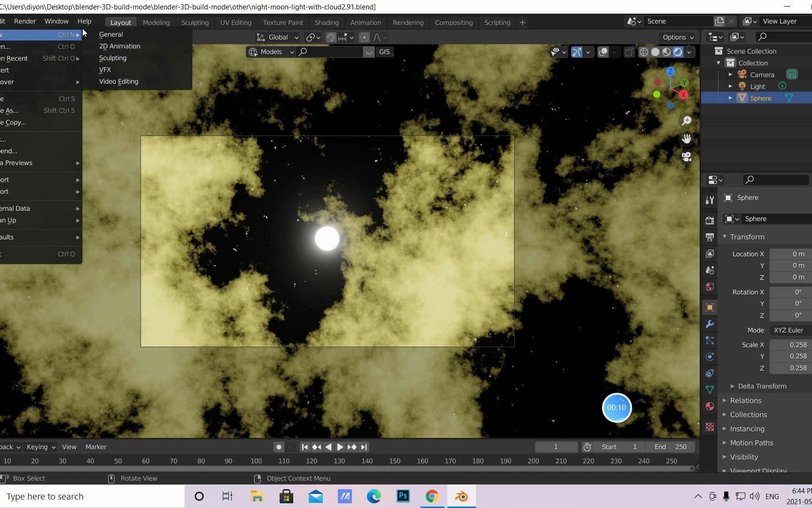Toggle snapping with the magnet icon
This screenshot has width=812, height=508.
click(331, 37)
